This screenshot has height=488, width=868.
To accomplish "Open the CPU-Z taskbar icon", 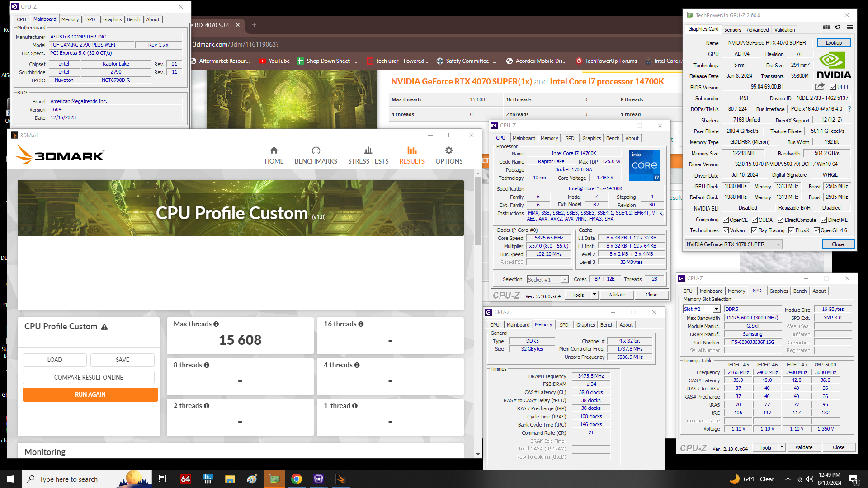I will [x=319, y=479].
